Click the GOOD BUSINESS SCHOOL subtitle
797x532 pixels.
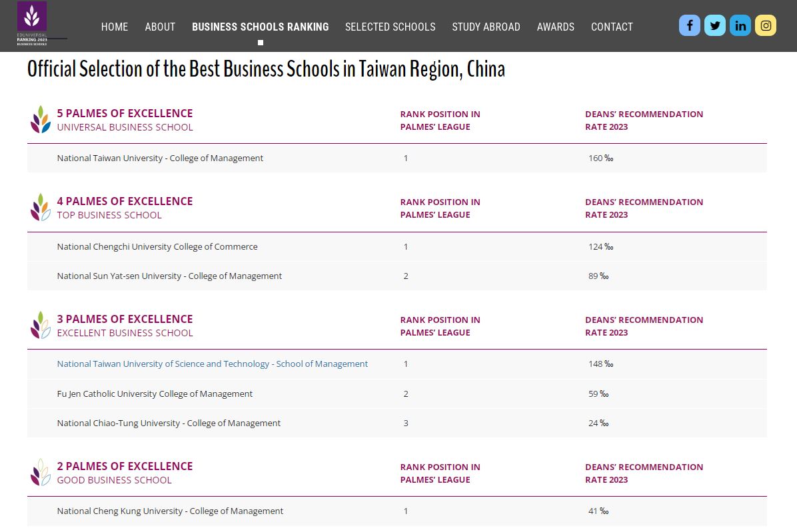point(115,480)
